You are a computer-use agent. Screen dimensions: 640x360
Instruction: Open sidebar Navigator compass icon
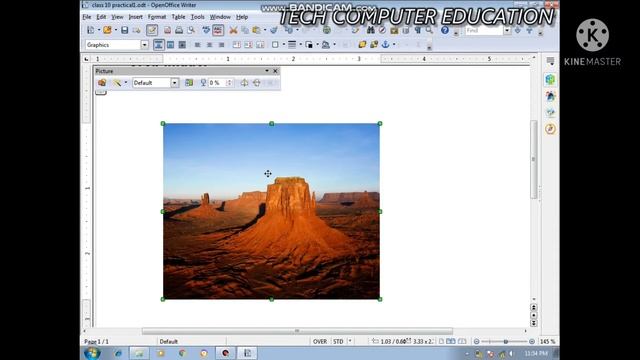pyautogui.click(x=550, y=129)
